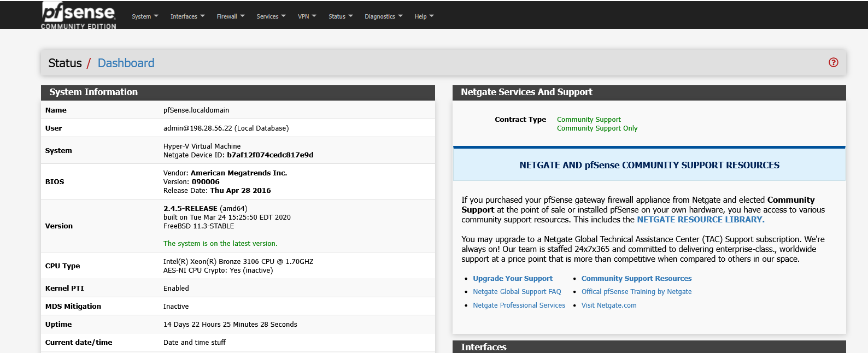Open the Help menu
Image resolution: width=868 pixels, height=353 pixels.
click(424, 16)
